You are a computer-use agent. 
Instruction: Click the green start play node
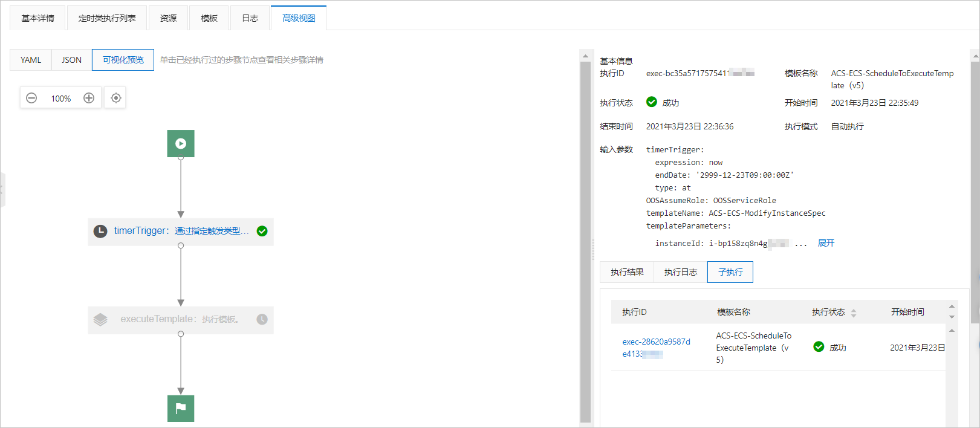[x=181, y=143]
